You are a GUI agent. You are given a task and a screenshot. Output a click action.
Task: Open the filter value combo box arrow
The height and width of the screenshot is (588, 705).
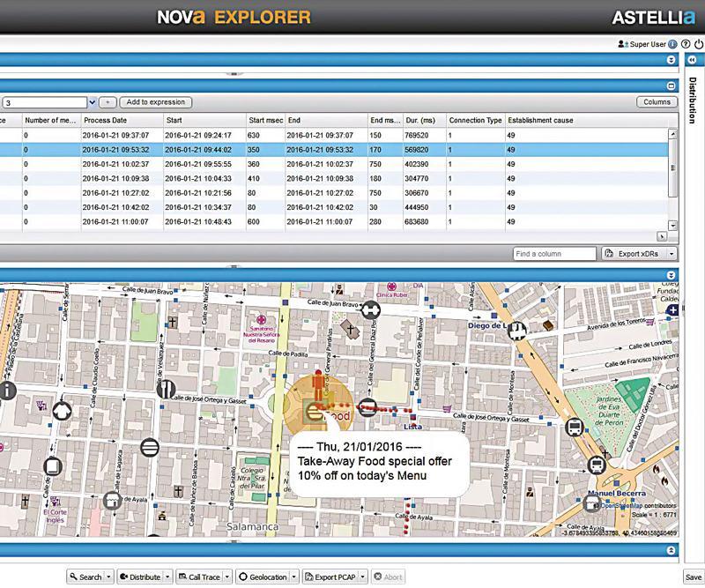click(93, 102)
